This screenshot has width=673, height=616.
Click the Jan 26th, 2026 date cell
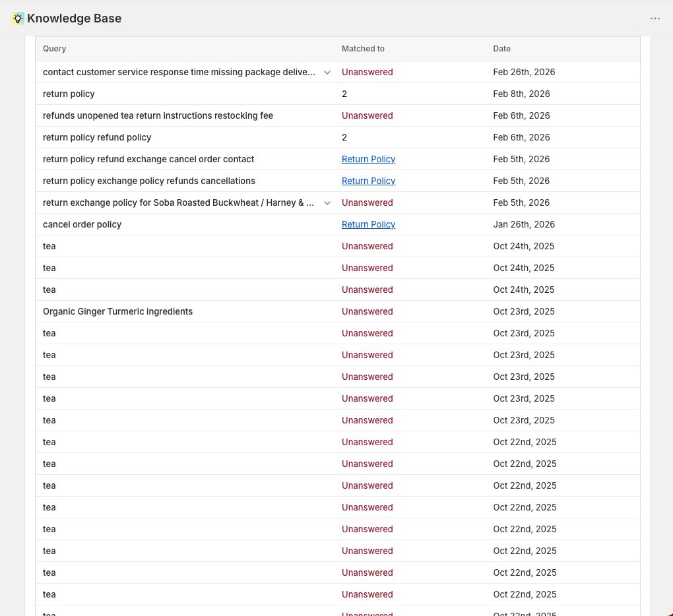(x=524, y=224)
